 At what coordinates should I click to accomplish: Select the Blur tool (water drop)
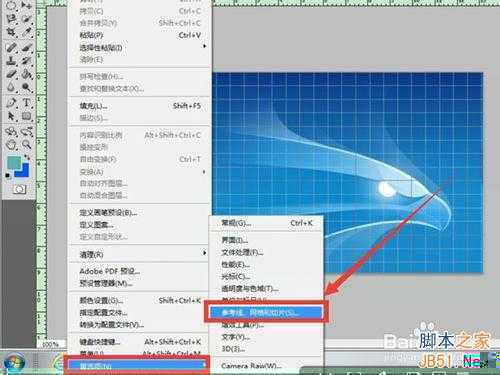coord(11,87)
